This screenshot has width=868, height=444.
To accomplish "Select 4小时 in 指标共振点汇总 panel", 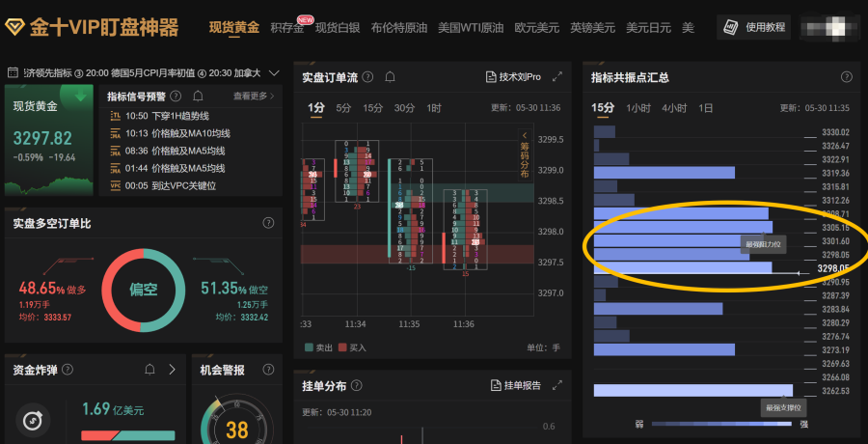I will click(x=674, y=108).
